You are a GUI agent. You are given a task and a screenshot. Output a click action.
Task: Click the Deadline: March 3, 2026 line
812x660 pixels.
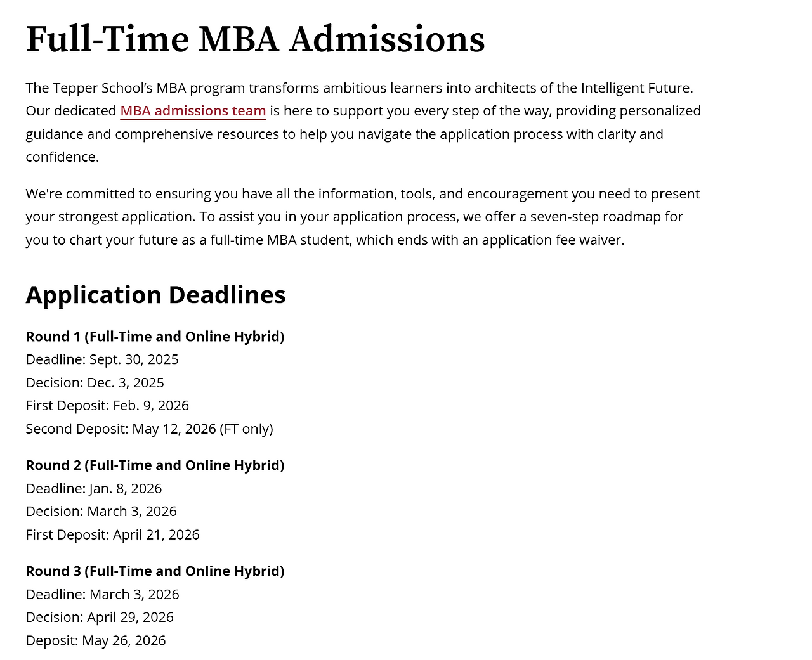tap(102, 595)
